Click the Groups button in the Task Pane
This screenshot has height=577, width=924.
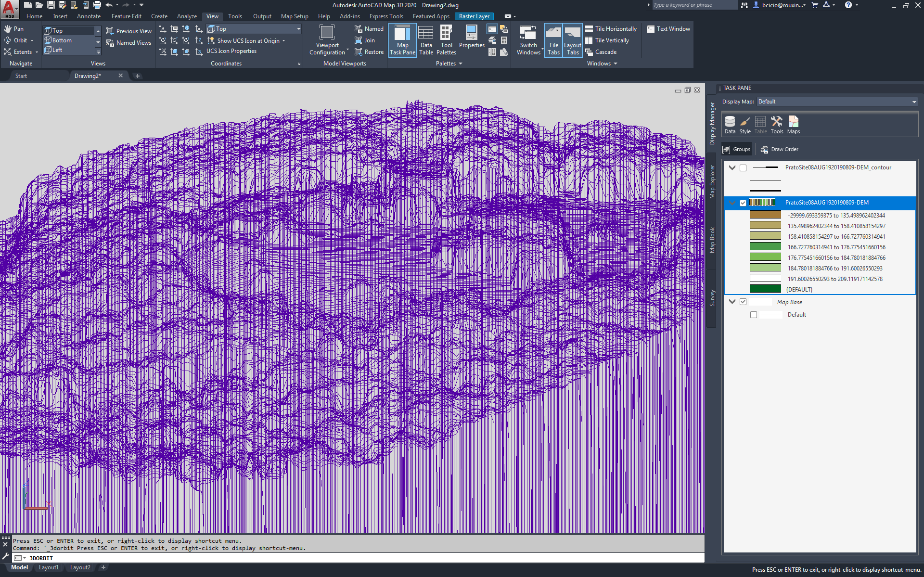pos(736,149)
